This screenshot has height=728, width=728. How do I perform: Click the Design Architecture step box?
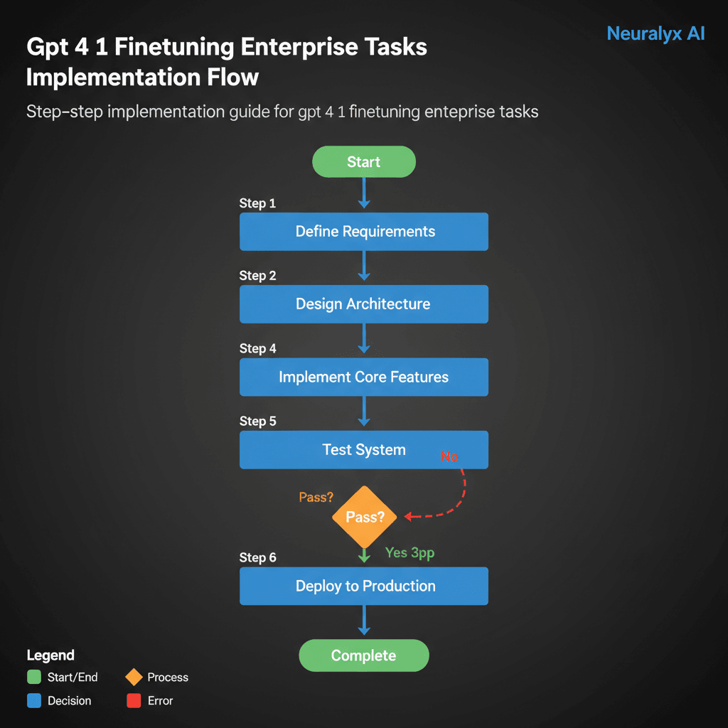pos(363,304)
